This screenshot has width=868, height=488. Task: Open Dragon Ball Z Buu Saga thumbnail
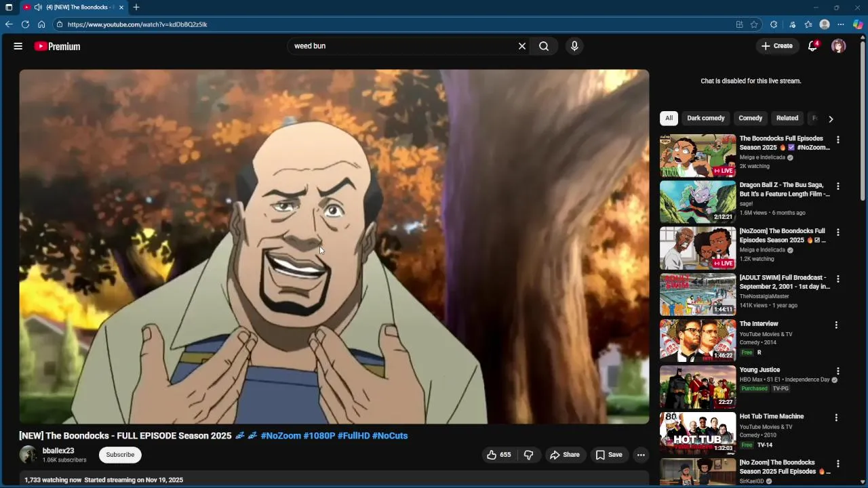pyautogui.click(x=698, y=202)
